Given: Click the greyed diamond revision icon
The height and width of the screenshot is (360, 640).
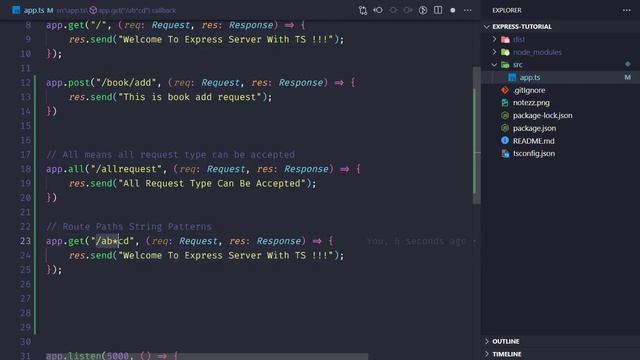Looking at the screenshot, I should [x=393, y=10].
